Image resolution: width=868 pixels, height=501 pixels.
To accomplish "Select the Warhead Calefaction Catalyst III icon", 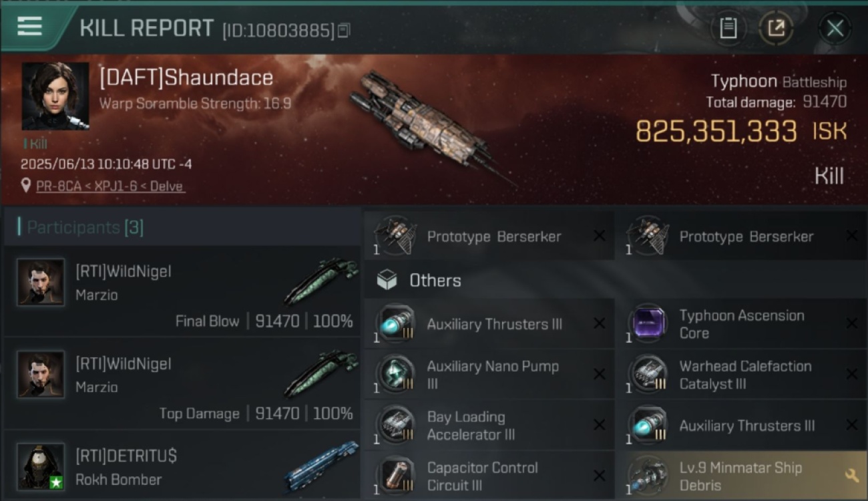I will (x=648, y=374).
